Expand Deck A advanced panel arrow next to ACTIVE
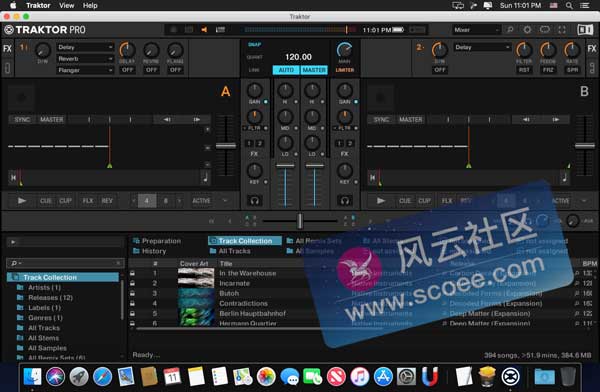 [225, 201]
